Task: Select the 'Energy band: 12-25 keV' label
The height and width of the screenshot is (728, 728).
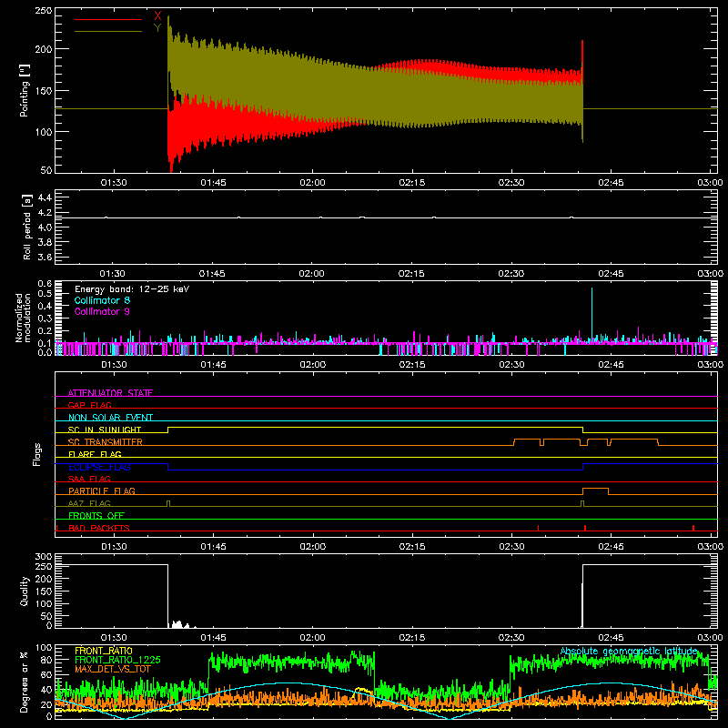Action: 132,289
